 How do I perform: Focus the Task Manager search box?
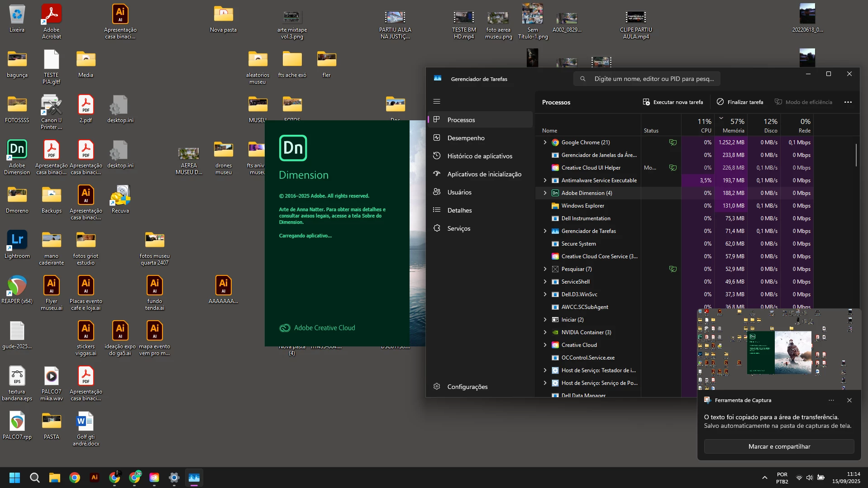click(647, 79)
